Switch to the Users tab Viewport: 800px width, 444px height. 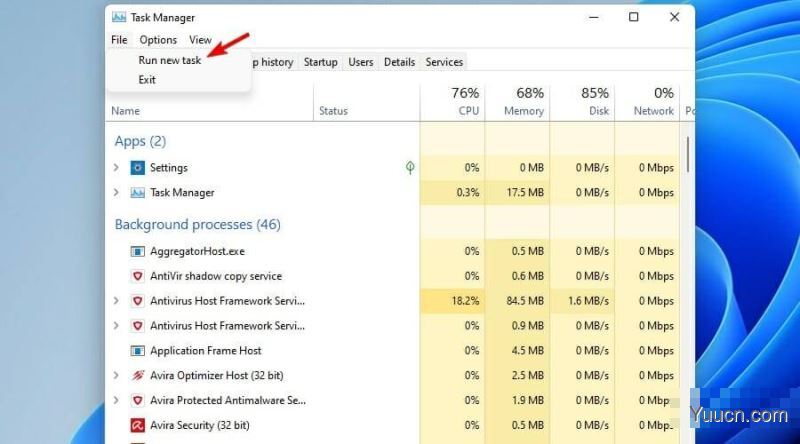[x=361, y=62]
